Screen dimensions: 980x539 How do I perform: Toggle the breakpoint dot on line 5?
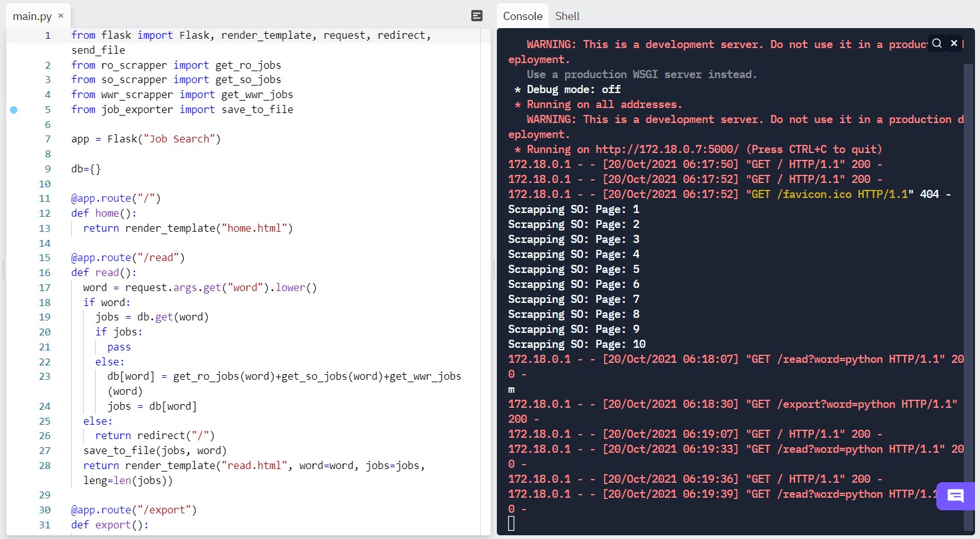click(14, 110)
